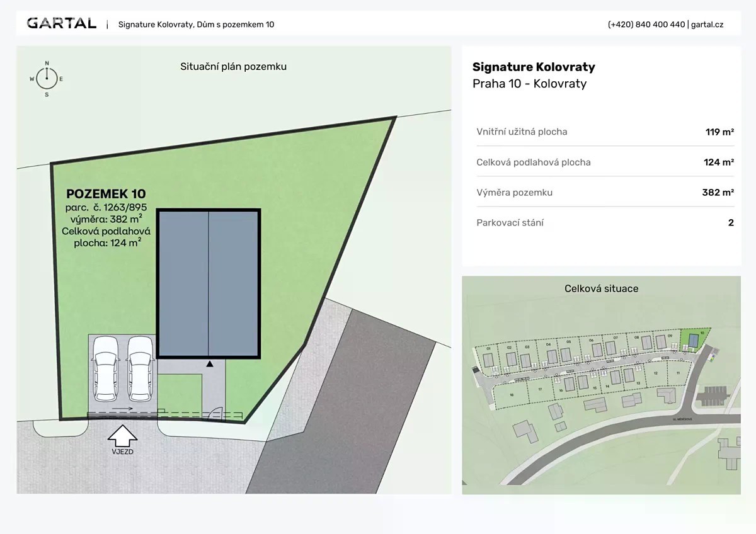Image resolution: width=756 pixels, height=534 pixels.
Task: Select the Vnitřní užitná plocha row
Action: coord(605,132)
